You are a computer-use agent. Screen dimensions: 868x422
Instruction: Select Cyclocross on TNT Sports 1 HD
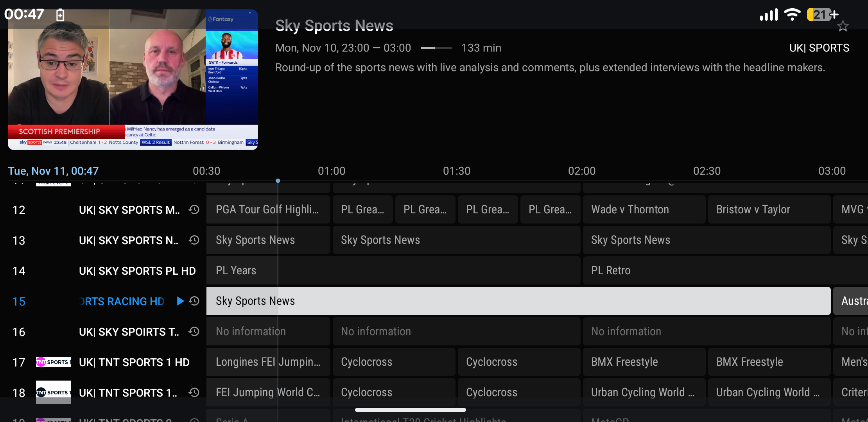(x=394, y=362)
